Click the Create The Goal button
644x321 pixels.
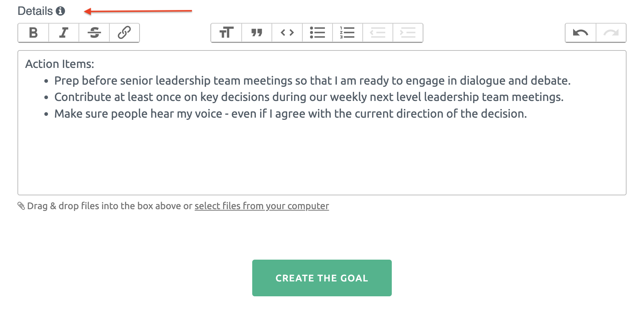[322, 278]
